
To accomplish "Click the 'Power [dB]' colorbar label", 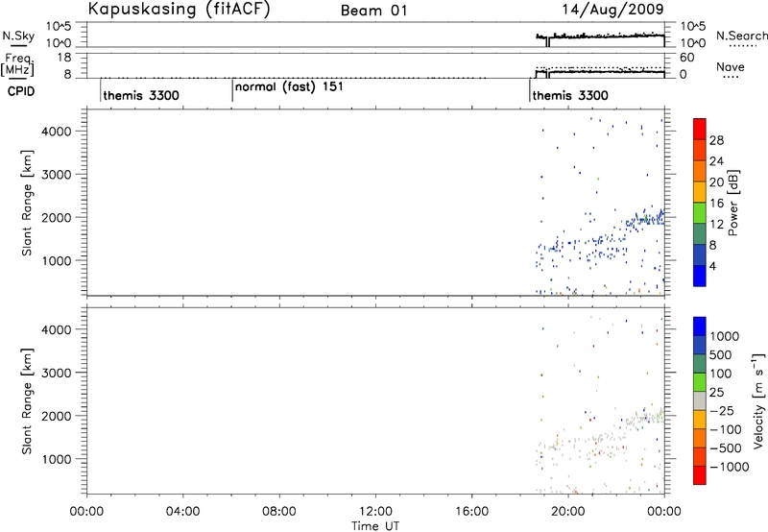I will 732,203.
